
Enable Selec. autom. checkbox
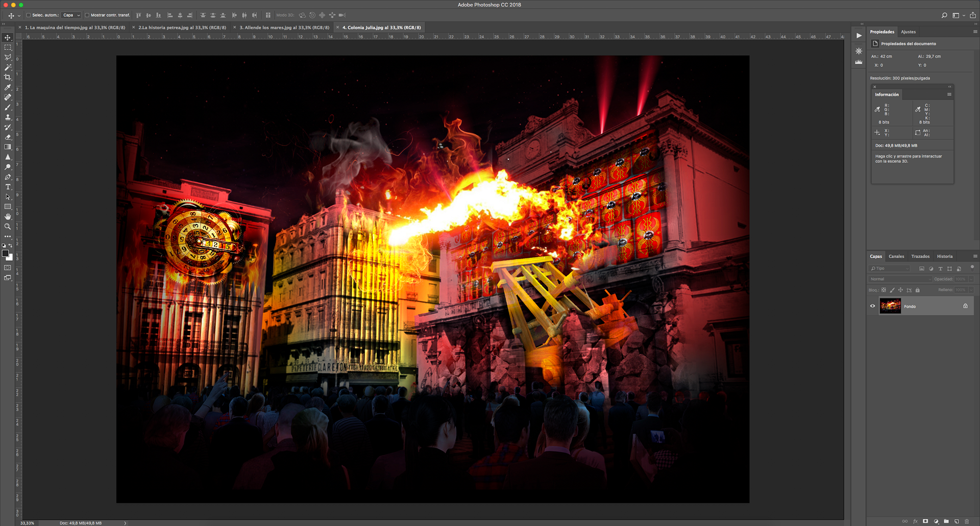click(29, 15)
